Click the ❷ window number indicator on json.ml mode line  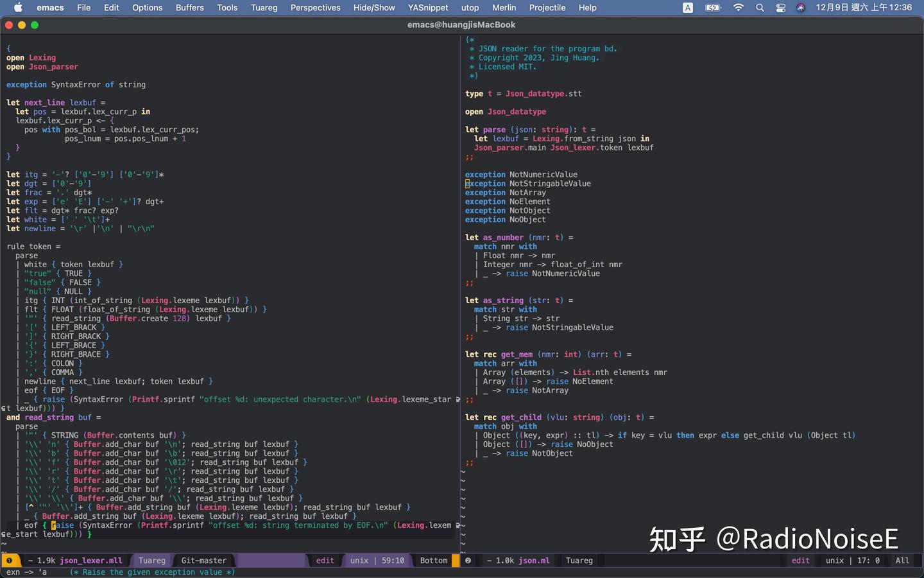coord(468,561)
